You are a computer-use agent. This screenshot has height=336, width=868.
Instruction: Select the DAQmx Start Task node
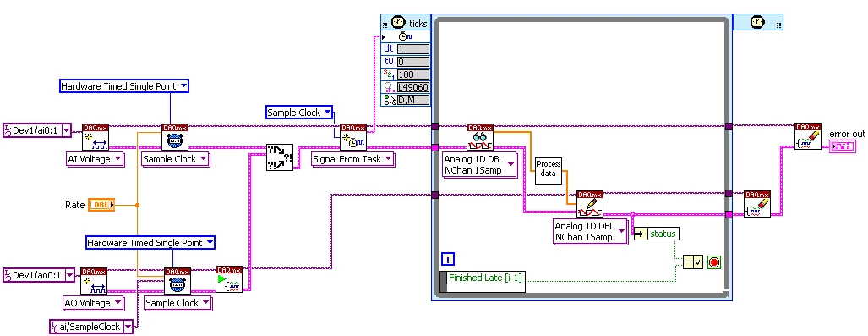[x=229, y=279]
